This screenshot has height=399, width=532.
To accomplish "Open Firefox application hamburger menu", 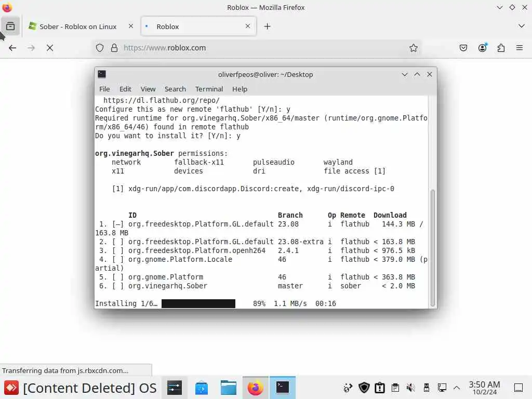I will 520,48.
